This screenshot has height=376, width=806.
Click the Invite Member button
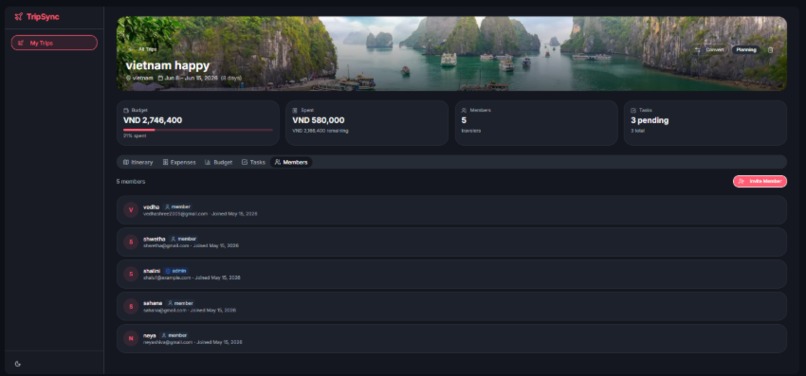pos(760,182)
